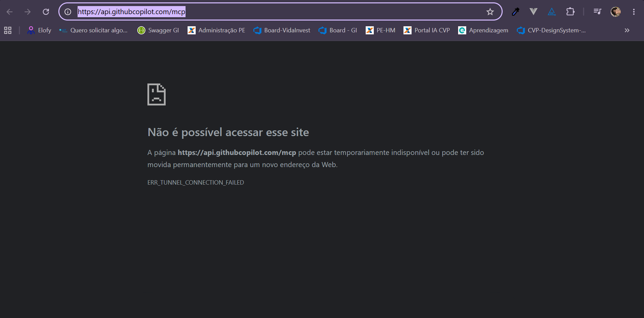This screenshot has width=644, height=318.
Task: Open the Quero solicitar algo bookmark
Action: click(x=93, y=30)
